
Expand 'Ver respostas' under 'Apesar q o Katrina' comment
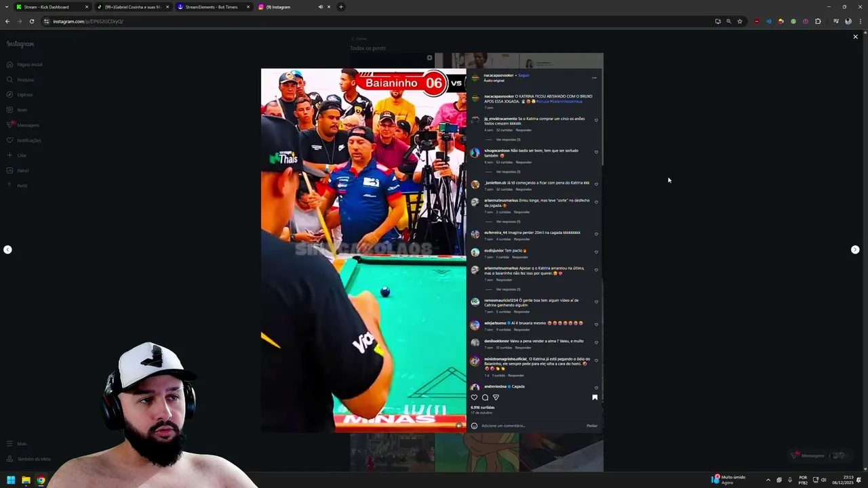508,289
